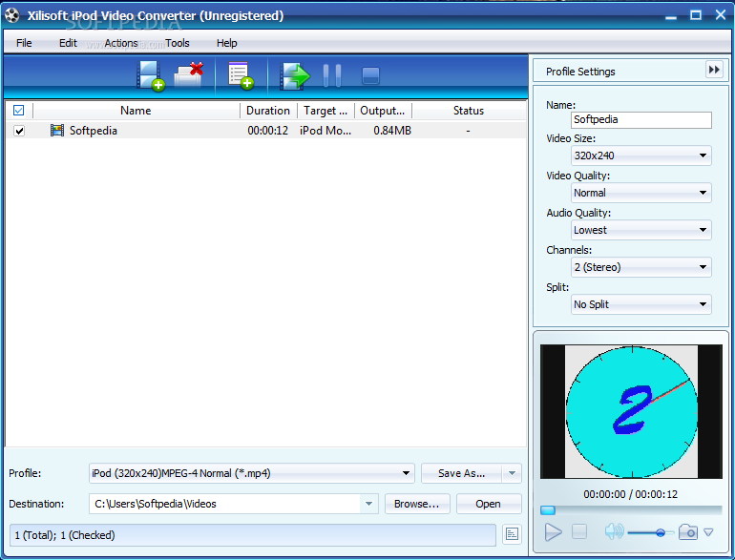Start conversion with the green arrow icon

[x=295, y=76]
